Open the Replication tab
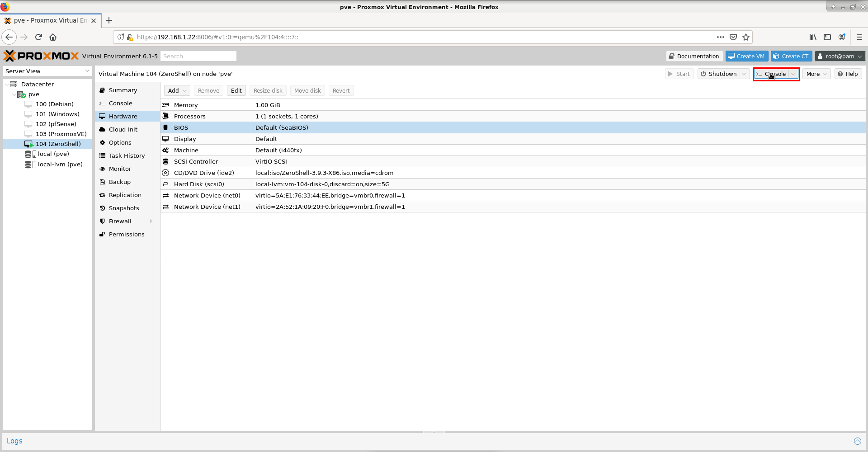Viewport: 868px width, 452px height. click(127, 195)
